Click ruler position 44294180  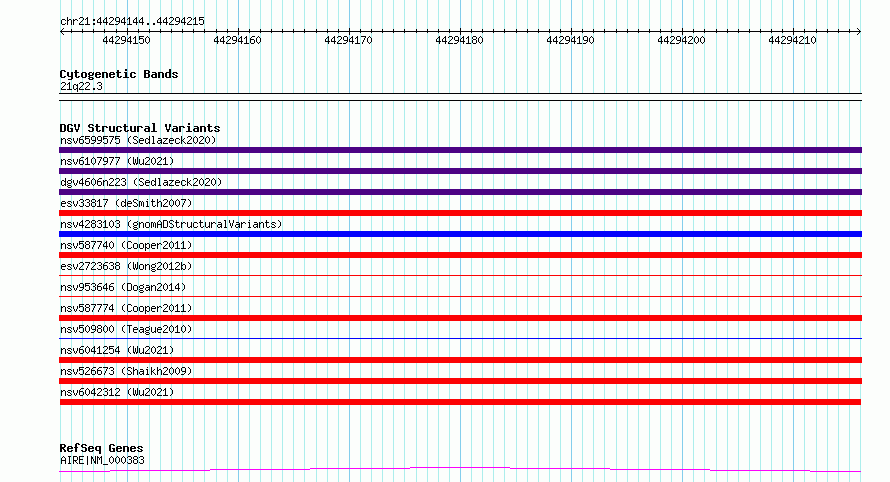point(459,40)
